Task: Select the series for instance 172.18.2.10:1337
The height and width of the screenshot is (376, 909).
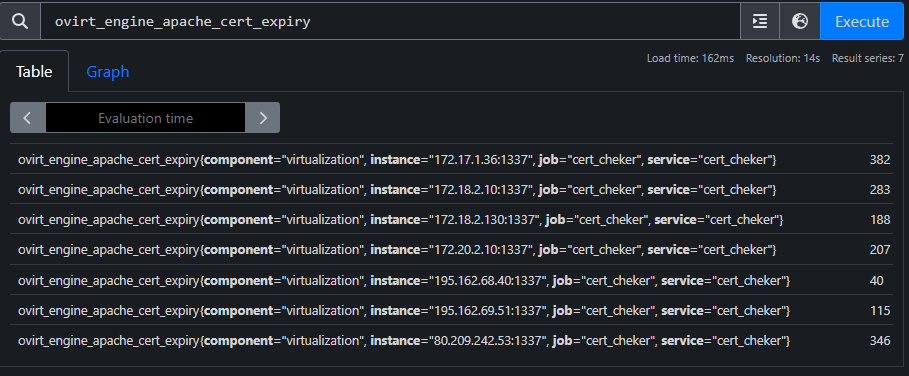Action: (x=454, y=189)
